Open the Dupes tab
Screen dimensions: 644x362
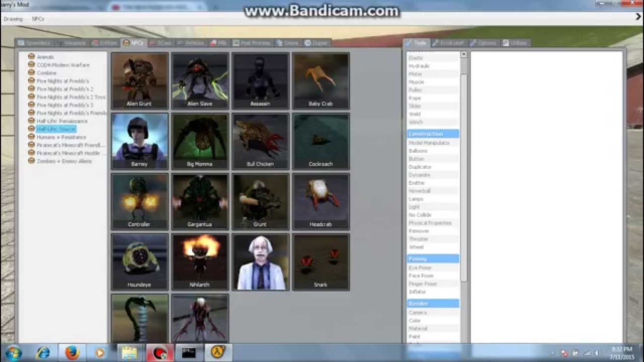tap(316, 43)
